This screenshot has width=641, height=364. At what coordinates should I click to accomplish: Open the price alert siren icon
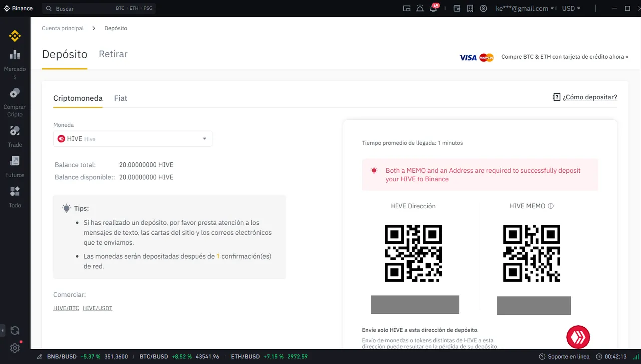click(x=420, y=8)
